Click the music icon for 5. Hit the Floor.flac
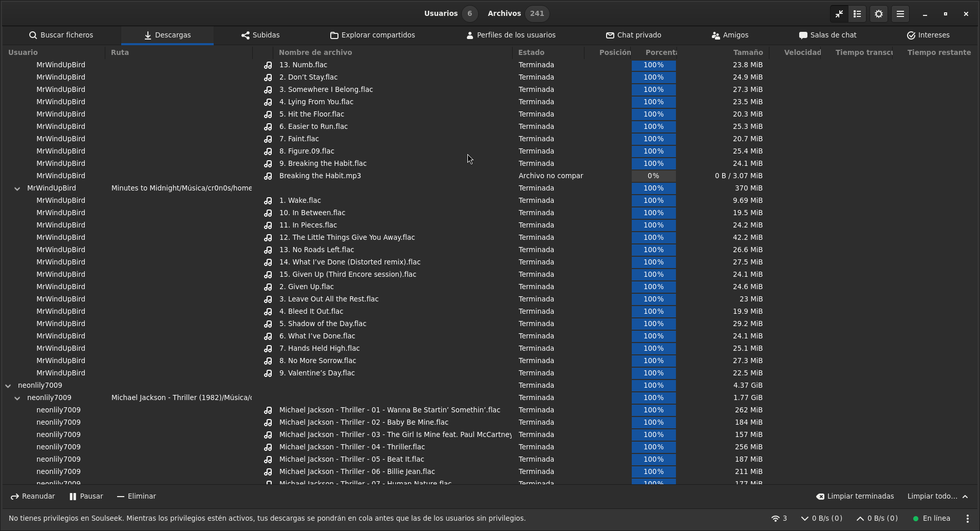This screenshot has height=531, width=980. tap(268, 115)
